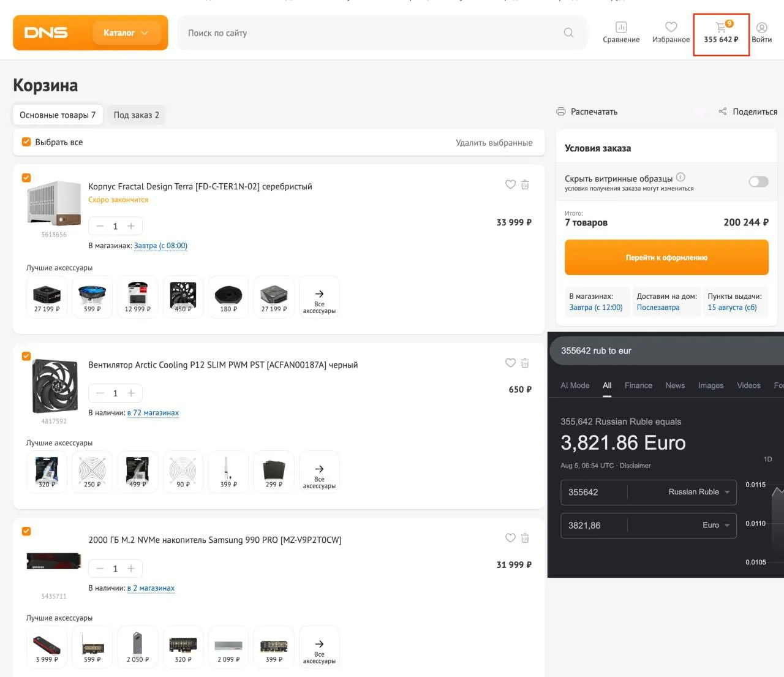Select the All tab in Google results
Viewport: 784px width, 677px height.
(x=607, y=385)
